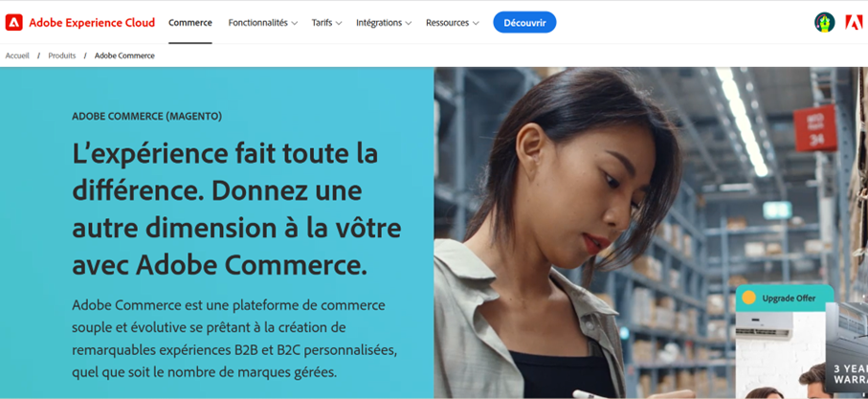Click the Upgrade Offer card label
This screenshot has width=868, height=399.
[789, 299]
